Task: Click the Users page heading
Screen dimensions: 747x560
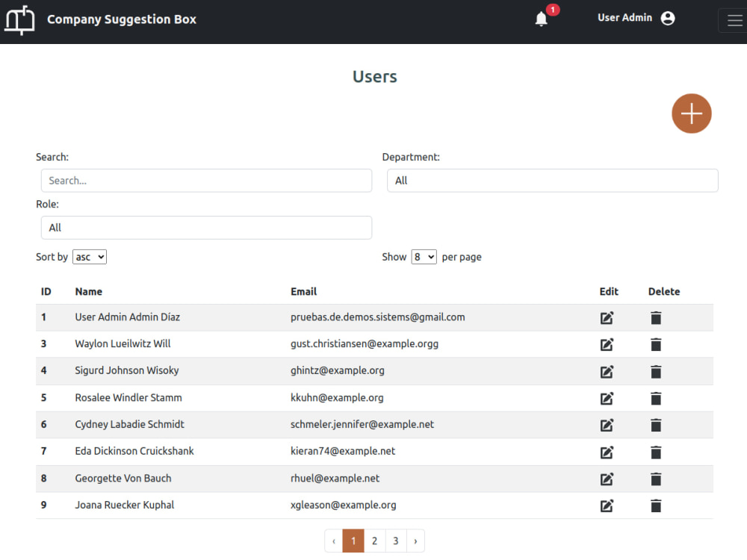Action: (x=374, y=77)
